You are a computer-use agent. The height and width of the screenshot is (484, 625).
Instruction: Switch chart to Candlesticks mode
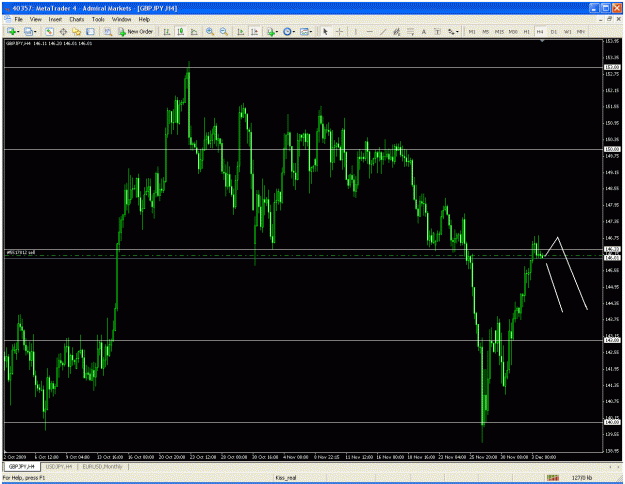click(181, 31)
